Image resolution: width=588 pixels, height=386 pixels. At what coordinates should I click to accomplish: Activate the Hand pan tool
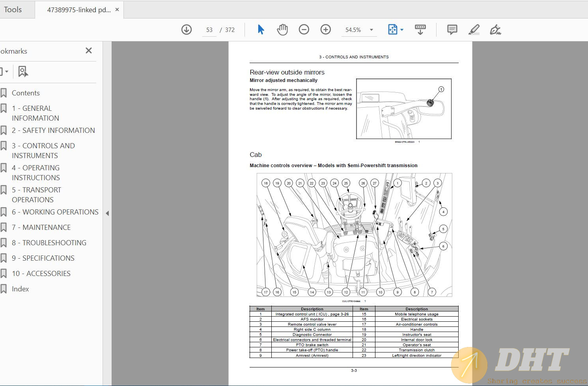coord(282,30)
